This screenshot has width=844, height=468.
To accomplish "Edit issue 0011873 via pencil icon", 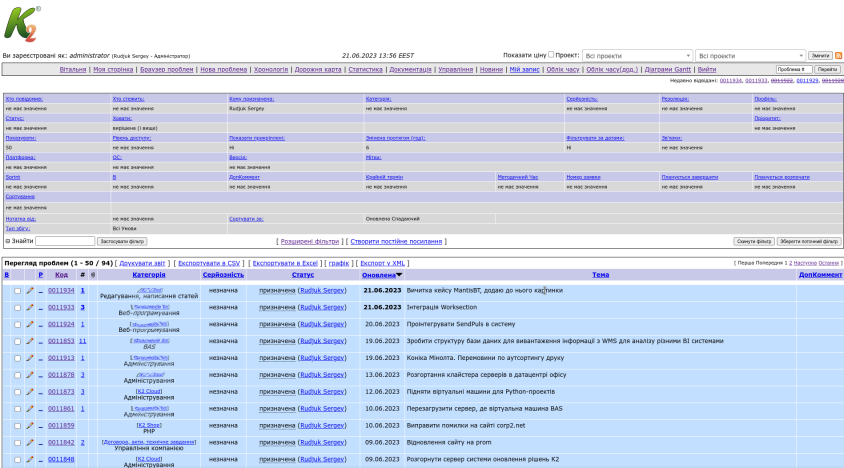I will [30, 392].
